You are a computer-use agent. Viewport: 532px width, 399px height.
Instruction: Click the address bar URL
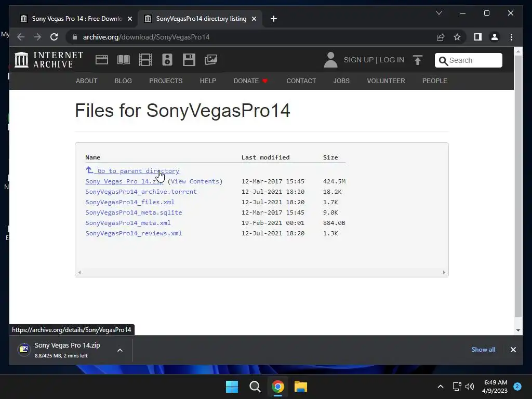click(146, 37)
